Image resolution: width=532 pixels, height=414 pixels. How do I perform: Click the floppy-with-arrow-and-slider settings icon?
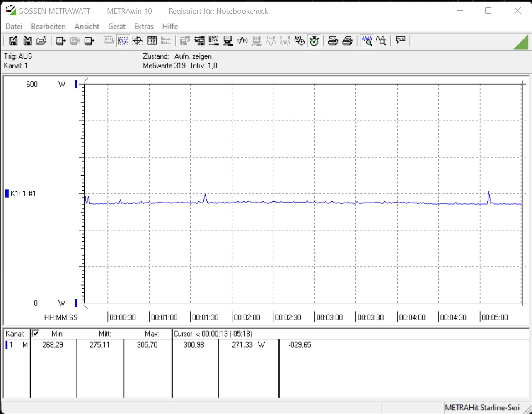199,41
